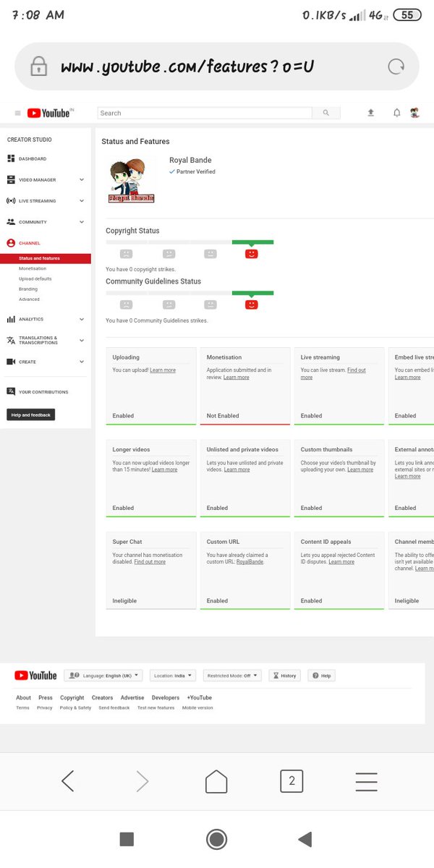Click the Help and feedback button
The width and height of the screenshot is (434, 868).
(x=31, y=415)
